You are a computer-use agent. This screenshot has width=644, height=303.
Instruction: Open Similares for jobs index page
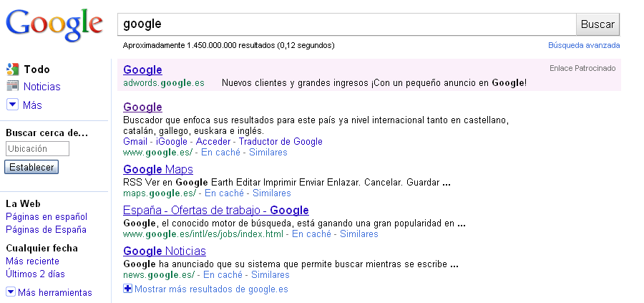[359, 234]
